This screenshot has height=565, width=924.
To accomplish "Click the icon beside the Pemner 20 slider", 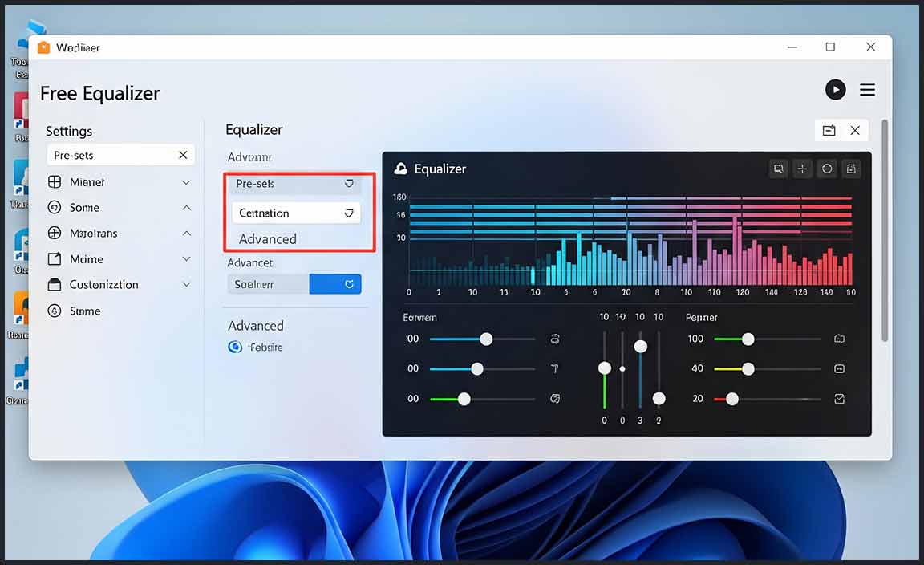I will 839,400.
